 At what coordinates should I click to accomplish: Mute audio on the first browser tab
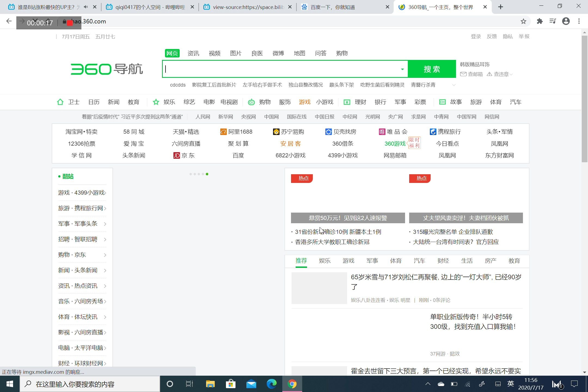[x=86, y=7]
